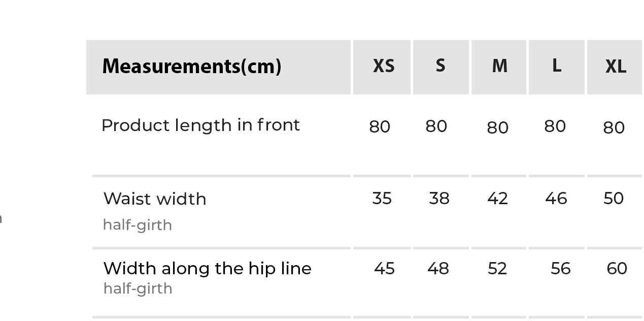Click the Waist width row label
This screenshot has height=321, width=644.
tap(155, 199)
